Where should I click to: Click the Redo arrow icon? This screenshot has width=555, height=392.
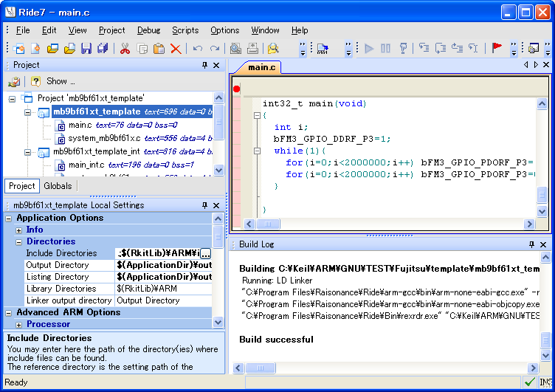point(215,48)
